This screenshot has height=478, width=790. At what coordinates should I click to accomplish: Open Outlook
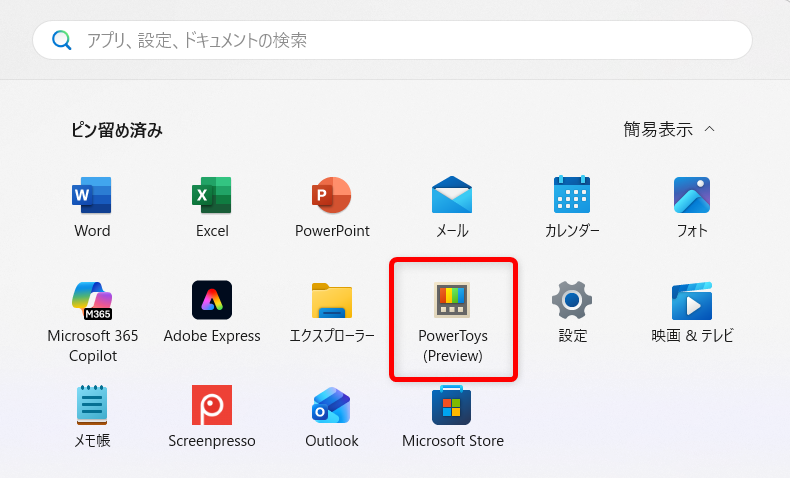click(x=332, y=417)
